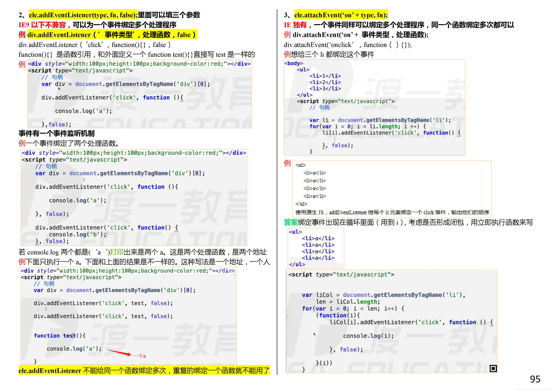Click code line "console.log(i);"
The image size is (554, 392).
point(368,336)
